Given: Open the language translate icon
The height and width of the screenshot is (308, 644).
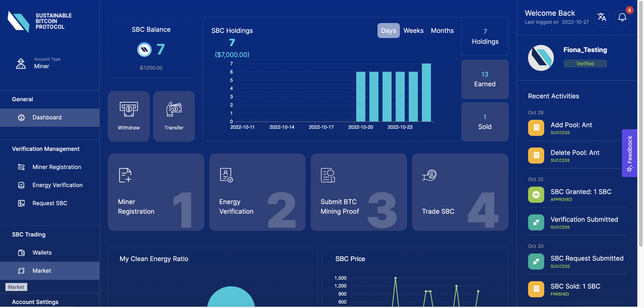Looking at the screenshot, I should coord(602,17).
